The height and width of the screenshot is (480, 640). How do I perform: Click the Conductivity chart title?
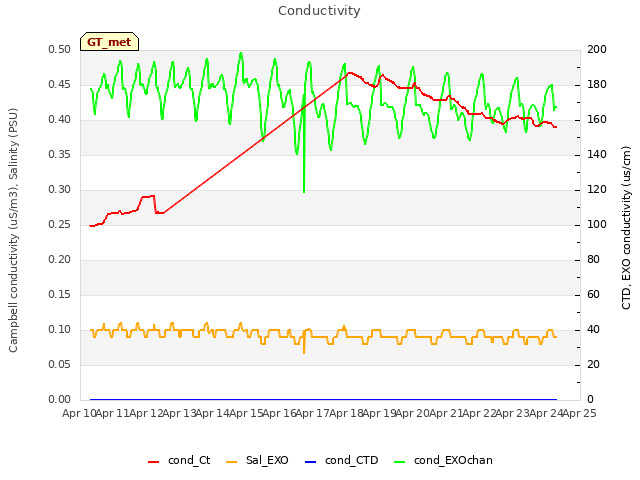319,11
